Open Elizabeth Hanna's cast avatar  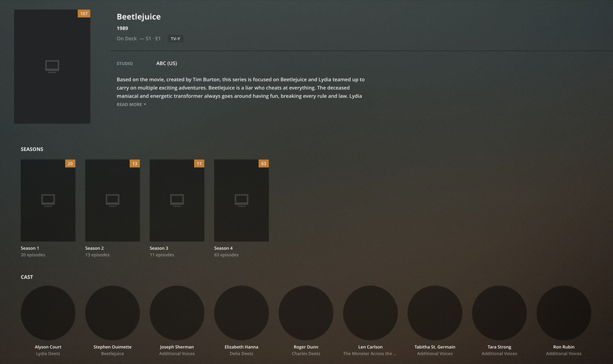pyautogui.click(x=241, y=313)
